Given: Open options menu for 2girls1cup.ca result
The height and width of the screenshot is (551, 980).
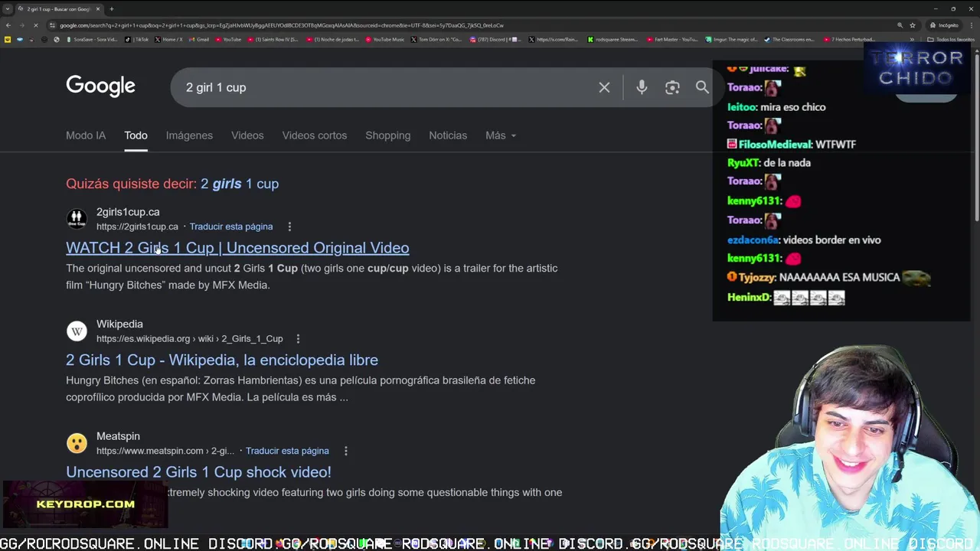Looking at the screenshot, I should coord(289,227).
